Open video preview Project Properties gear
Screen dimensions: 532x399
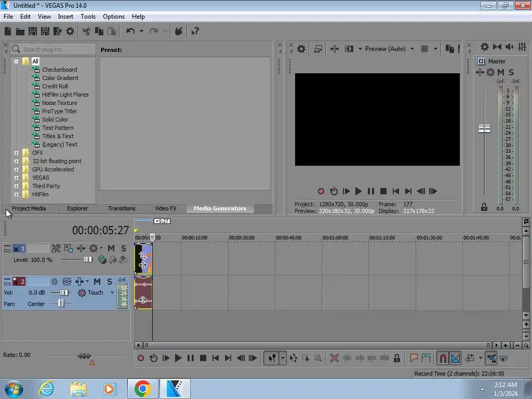(x=301, y=49)
